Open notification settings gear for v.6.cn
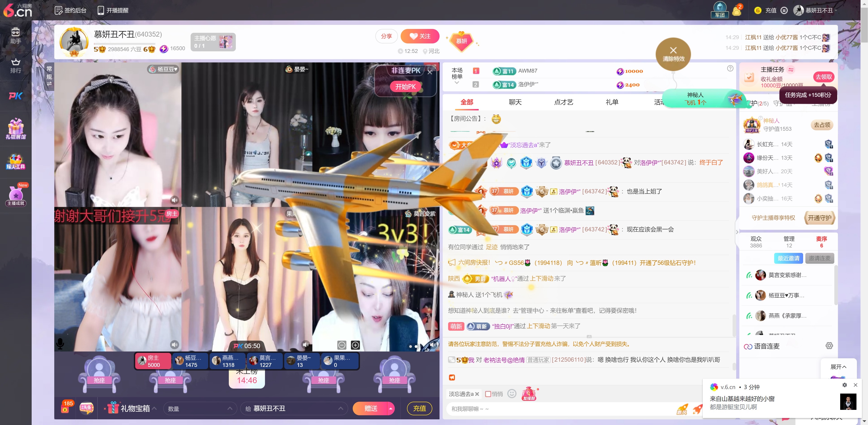868x425 pixels. point(844,385)
